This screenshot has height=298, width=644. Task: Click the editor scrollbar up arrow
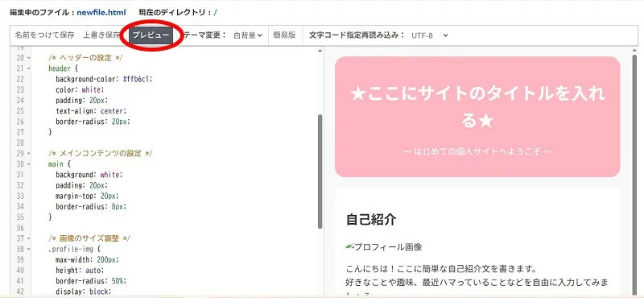(320, 51)
